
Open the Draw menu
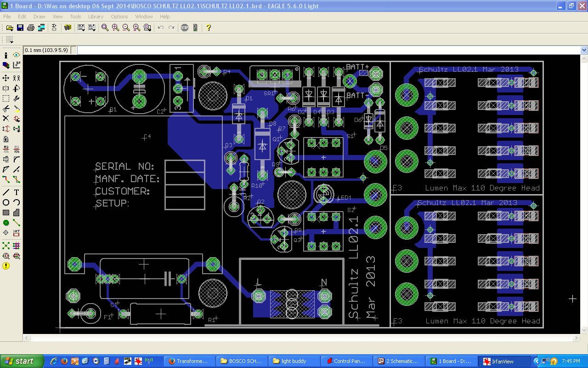(40, 17)
